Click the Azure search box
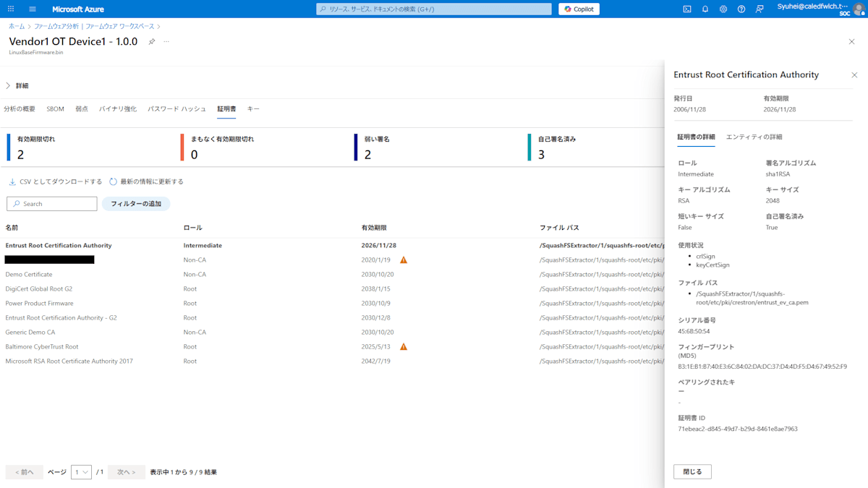 click(x=434, y=9)
